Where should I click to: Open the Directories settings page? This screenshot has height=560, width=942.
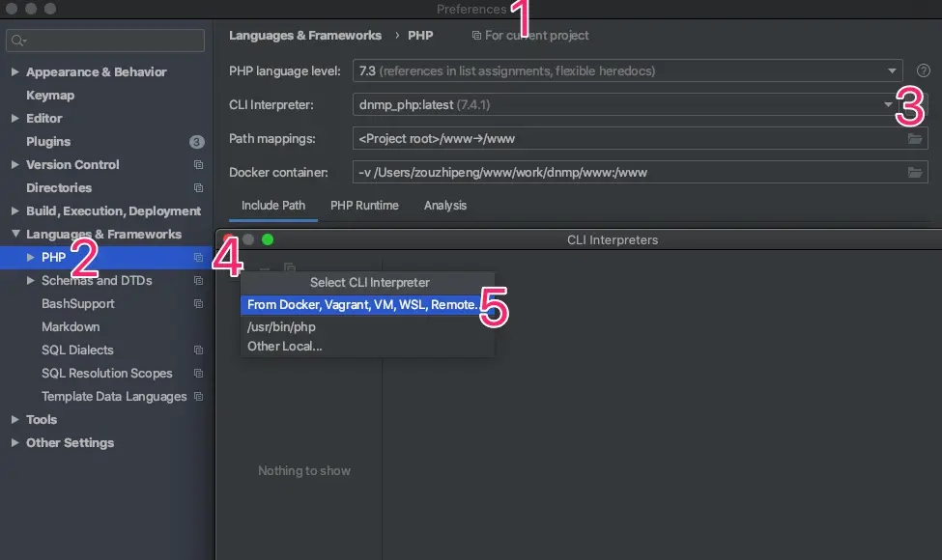pos(59,188)
